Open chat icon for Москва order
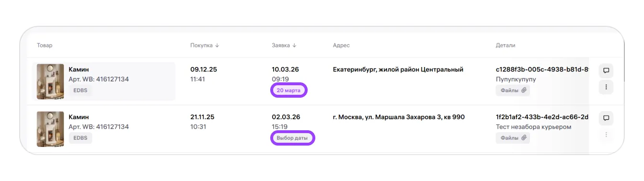The height and width of the screenshot is (181, 644). [x=606, y=118]
